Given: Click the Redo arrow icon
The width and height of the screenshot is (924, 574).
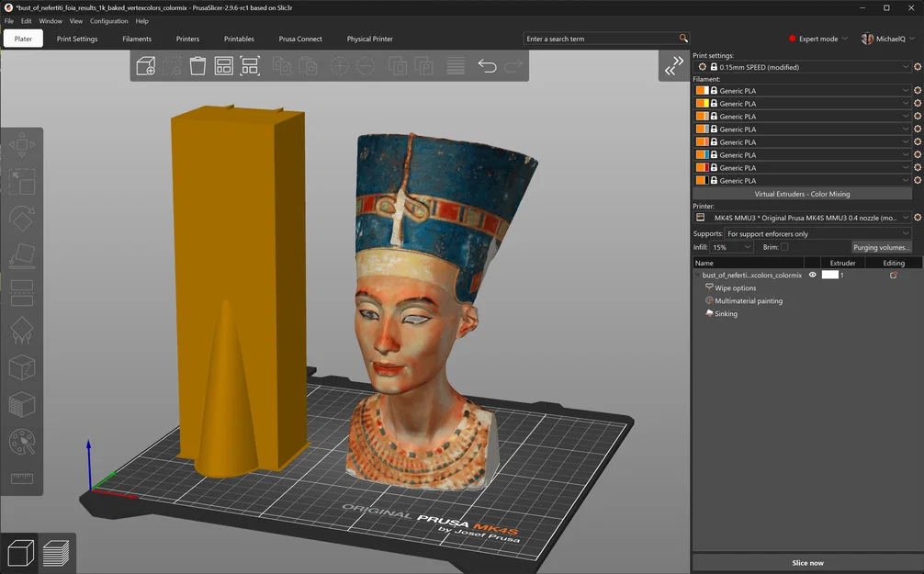Looking at the screenshot, I should point(513,65).
